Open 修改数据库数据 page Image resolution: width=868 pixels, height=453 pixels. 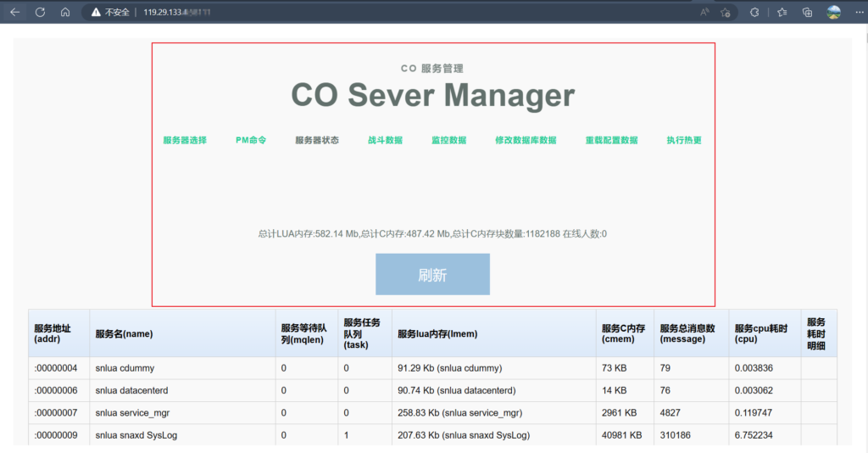[x=526, y=140]
